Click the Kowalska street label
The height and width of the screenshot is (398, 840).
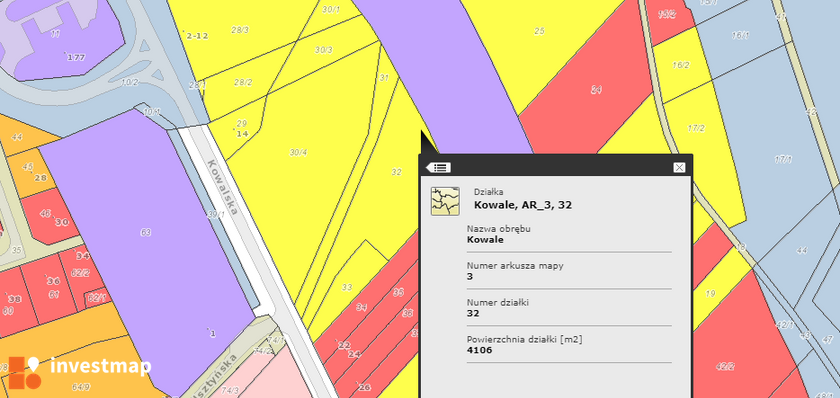coord(222,187)
